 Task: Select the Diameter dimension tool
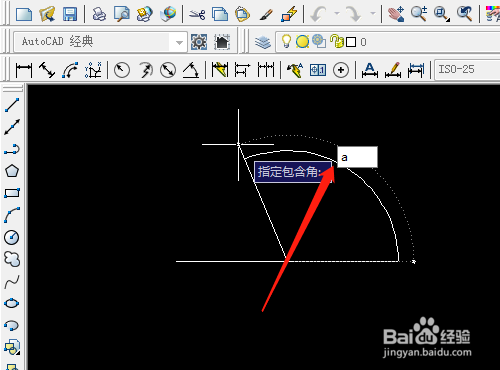pos(168,70)
